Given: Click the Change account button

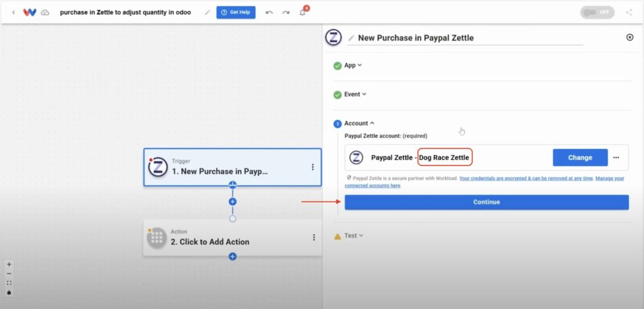Looking at the screenshot, I should click(580, 157).
